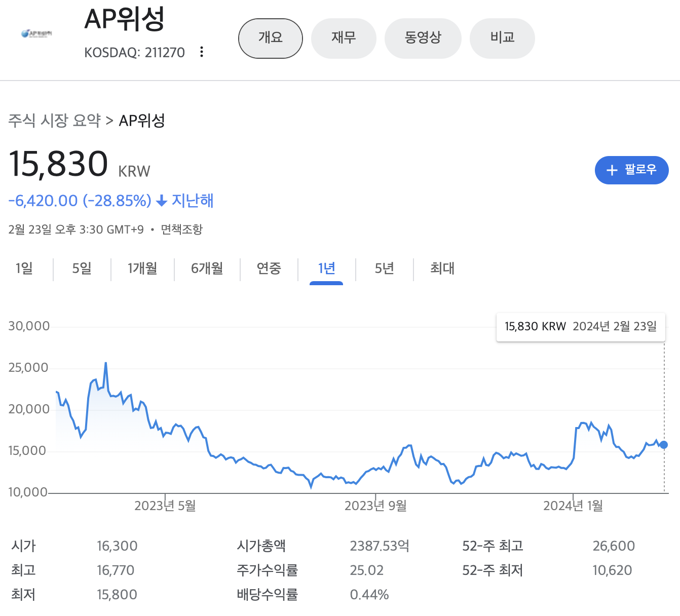
Task: Click the 시가 value 16,300
Action: [117, 546]
